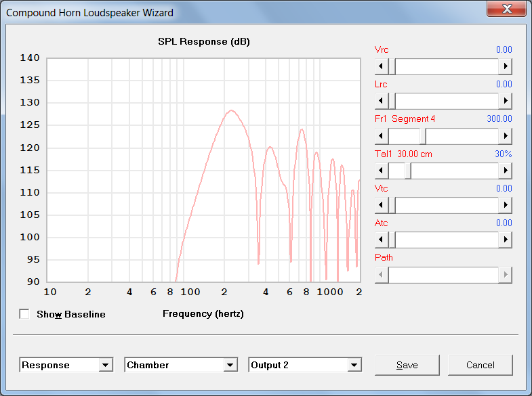Click the Vrc value 0.00

click(x=504, y=50)
